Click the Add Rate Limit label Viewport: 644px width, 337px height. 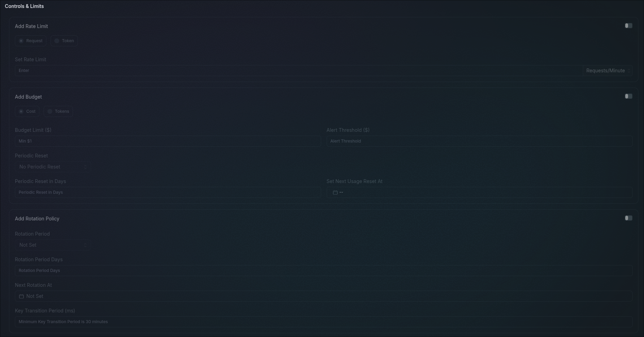pyautogui.click(x=31, y=26)
